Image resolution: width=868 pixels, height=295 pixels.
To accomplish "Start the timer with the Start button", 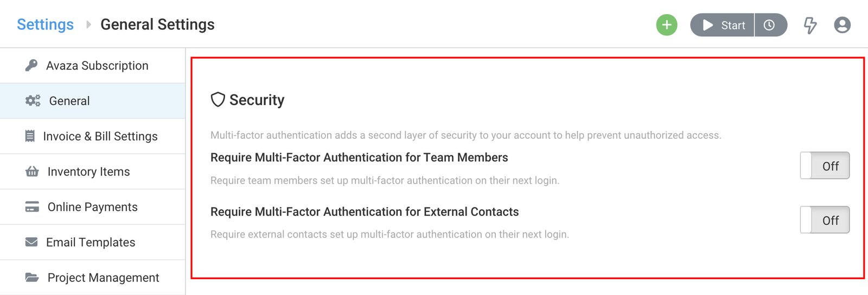I will [x=723, y=25].
